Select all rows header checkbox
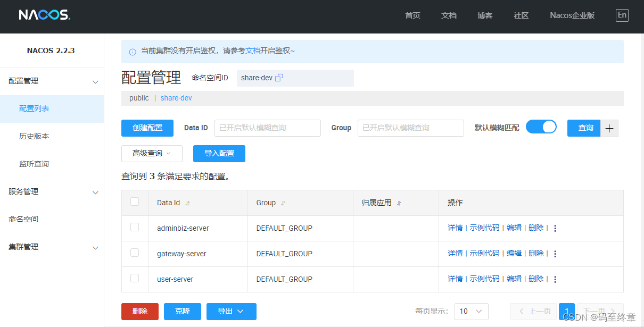Screen dimensions: 644x327 pos(135,202)
